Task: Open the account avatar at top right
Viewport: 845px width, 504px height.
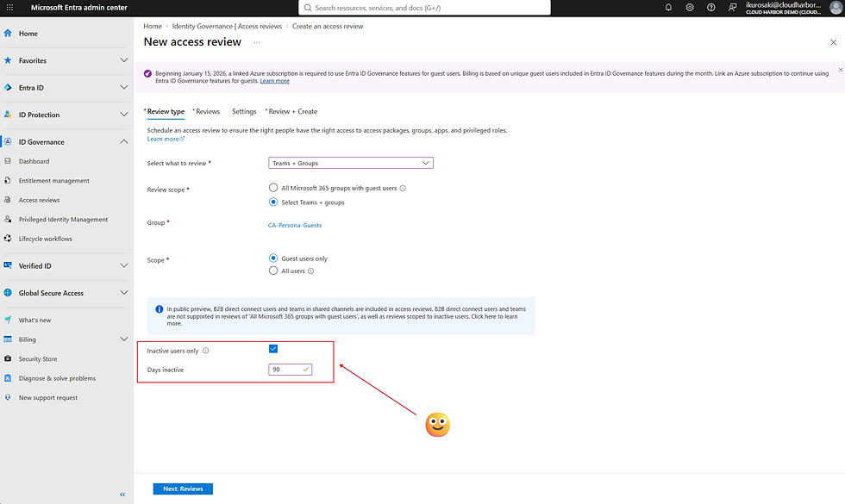Action: click(836, 8)
